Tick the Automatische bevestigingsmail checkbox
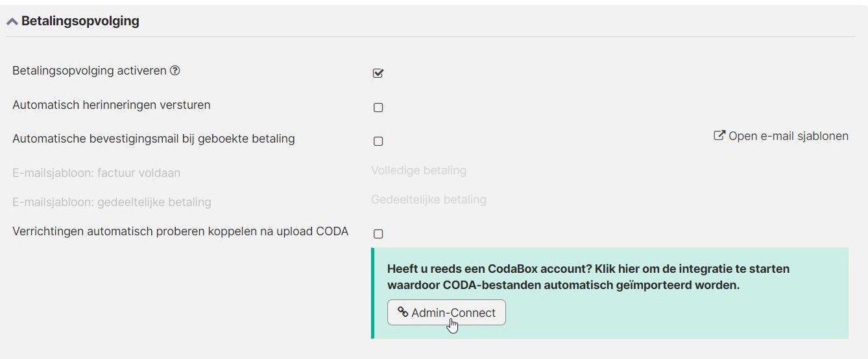The width and height of the screenshot is (868, 359). [x=378, y=141]
